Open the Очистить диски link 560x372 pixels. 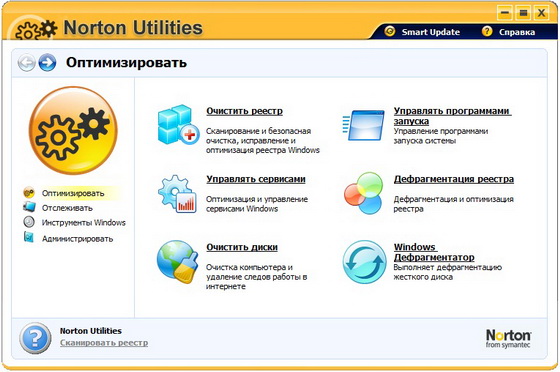click(x=242, y=247)
